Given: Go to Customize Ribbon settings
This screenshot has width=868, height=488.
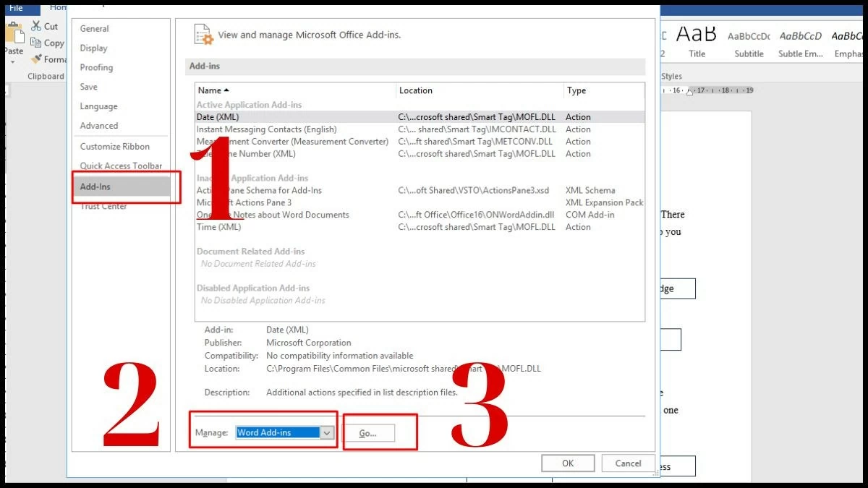Looking at the screenshot, I should (x=115, y=146).
